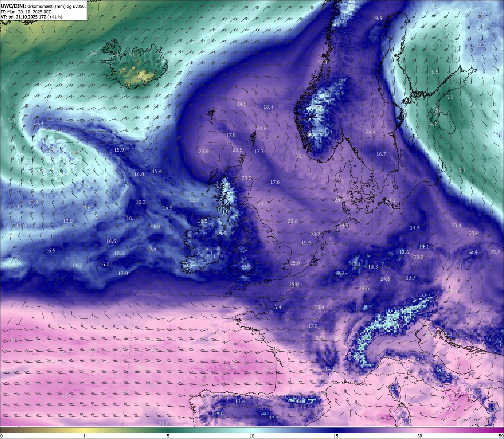Click the 11.5 value over Northern Ireland
This screenshot has height=439, width=504.
[x=202, y=221]
